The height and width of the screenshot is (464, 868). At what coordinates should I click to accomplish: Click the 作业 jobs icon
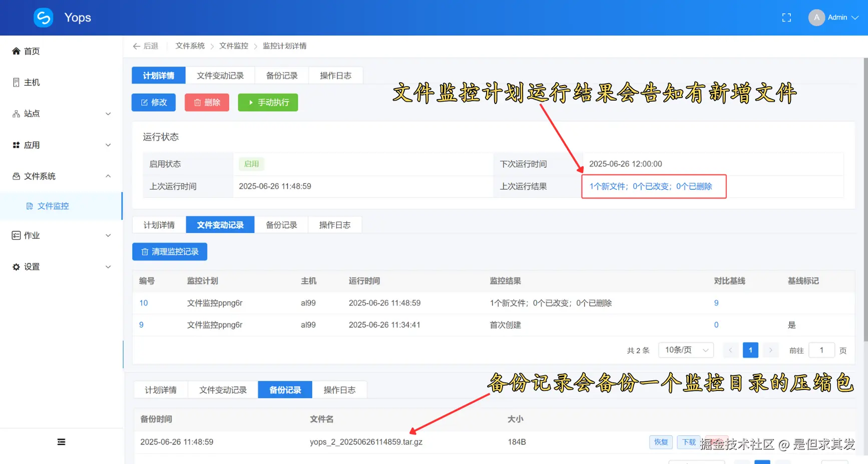[x=15, y=235]
